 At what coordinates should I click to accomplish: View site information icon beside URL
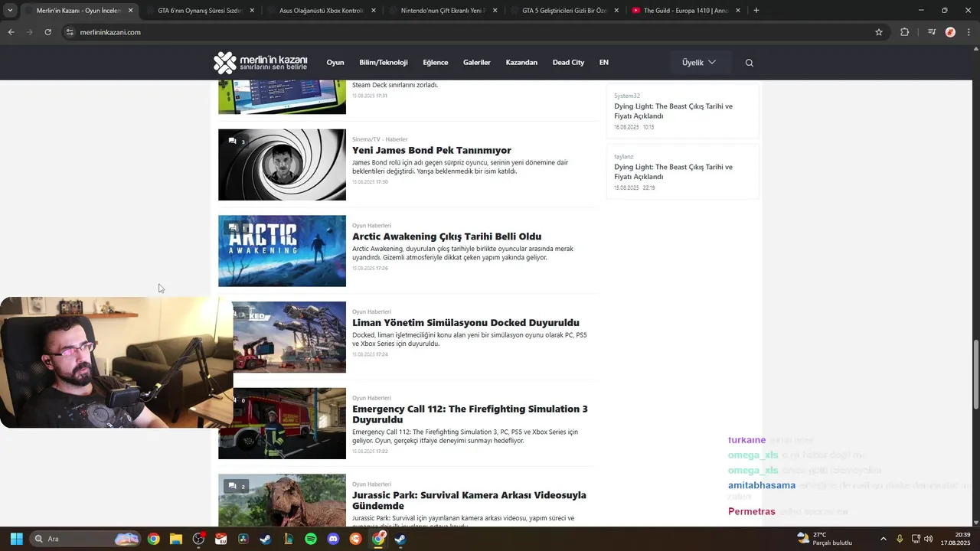click(x=70, y=32)
